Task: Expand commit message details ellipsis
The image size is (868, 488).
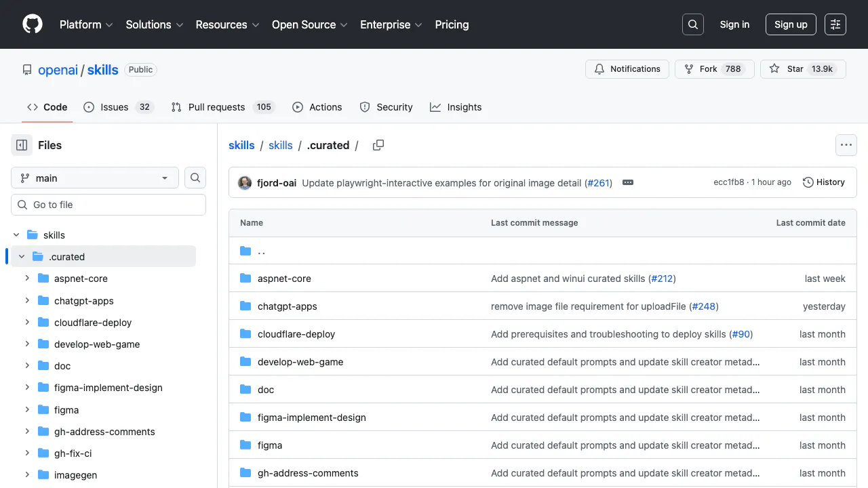Action: tap(628, 182)
